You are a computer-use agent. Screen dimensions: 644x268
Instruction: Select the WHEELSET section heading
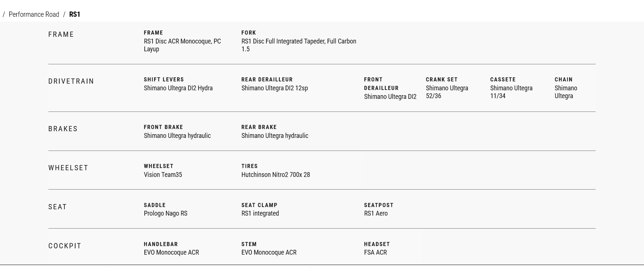[68, 168]
